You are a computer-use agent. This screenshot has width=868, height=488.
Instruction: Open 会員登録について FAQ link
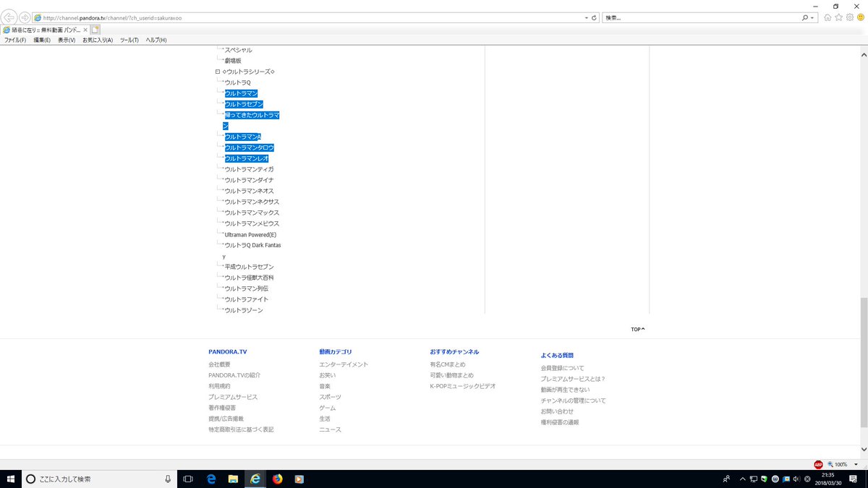[x=562, y=368]
